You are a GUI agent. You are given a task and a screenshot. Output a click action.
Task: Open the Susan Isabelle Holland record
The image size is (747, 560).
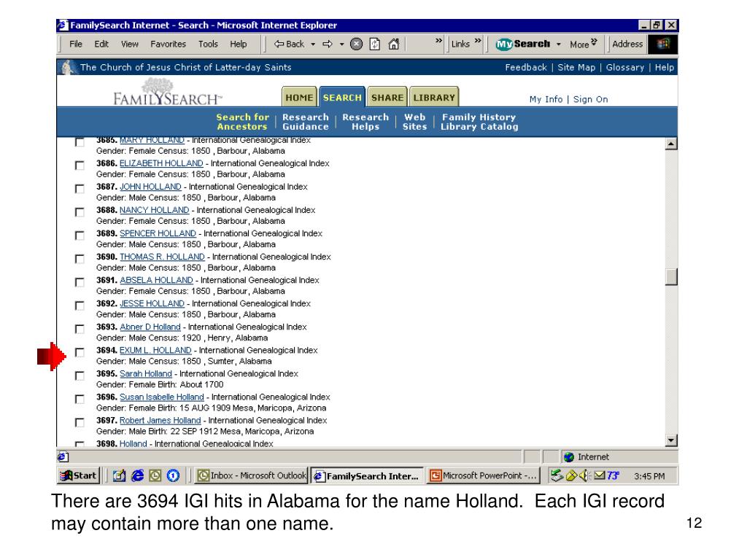161,397
